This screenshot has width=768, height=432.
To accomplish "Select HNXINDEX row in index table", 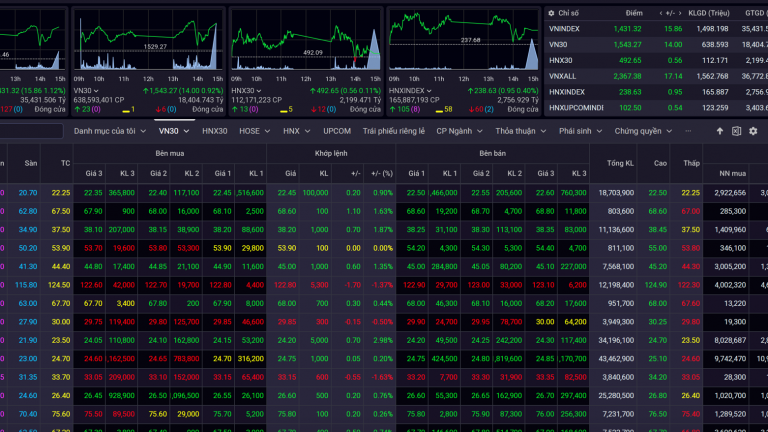I will [x=656, y=92].
